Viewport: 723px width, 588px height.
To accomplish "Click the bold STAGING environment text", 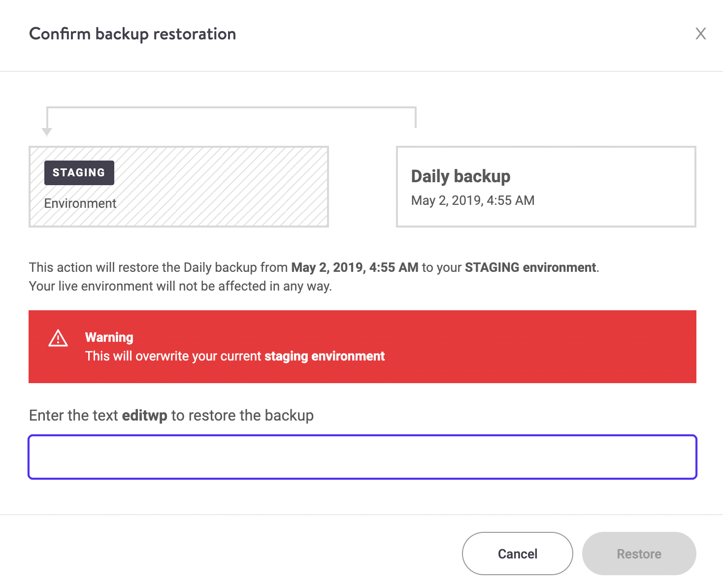I will click(531, 267).
